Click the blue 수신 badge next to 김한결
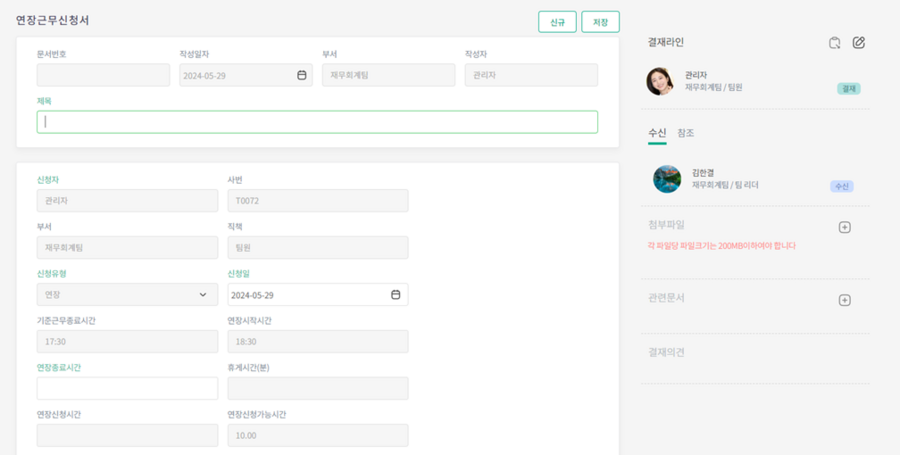Screen dimensions: 900x455 pos(841,186)
